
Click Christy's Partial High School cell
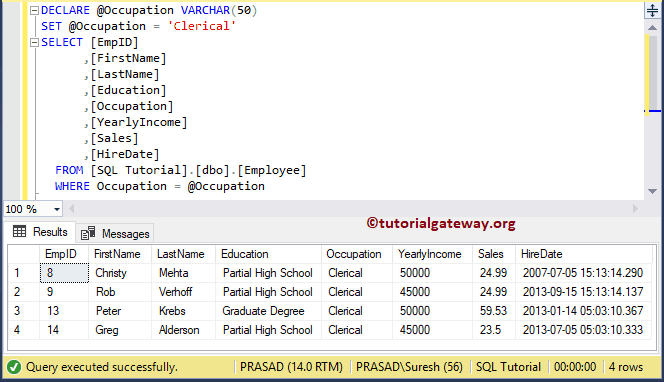(x=268, y=273)
